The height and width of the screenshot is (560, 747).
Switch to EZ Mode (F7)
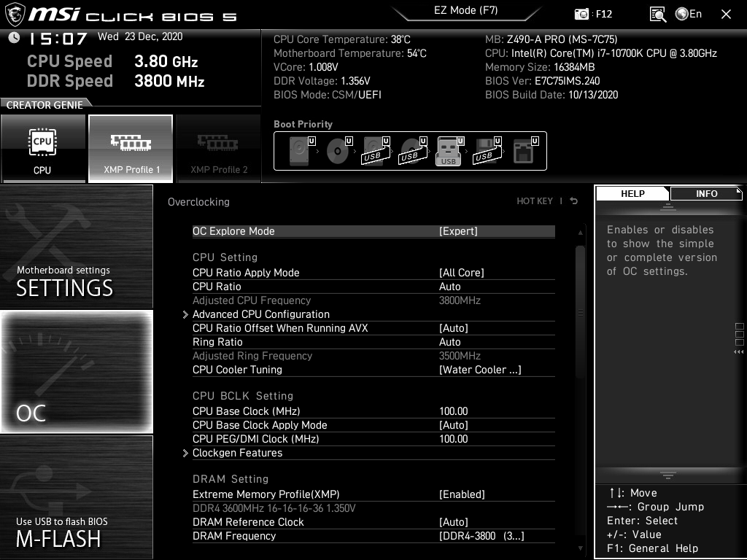point(466,10)
